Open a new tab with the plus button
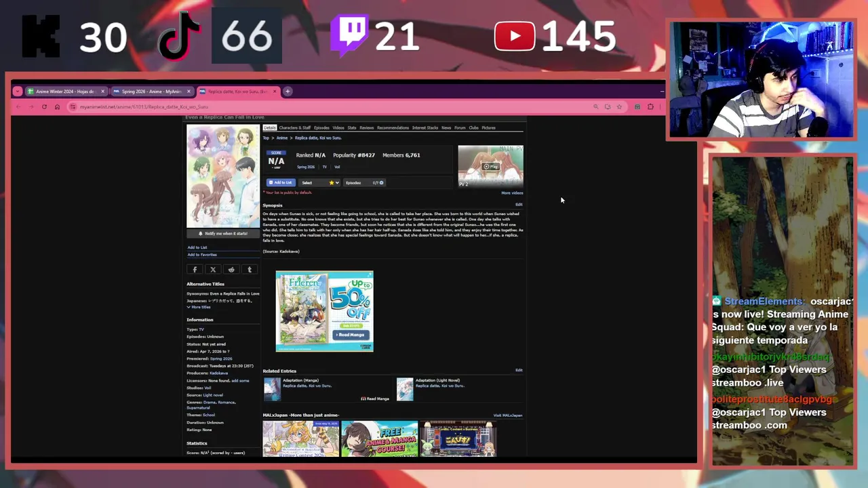 (x=288, y=91)
